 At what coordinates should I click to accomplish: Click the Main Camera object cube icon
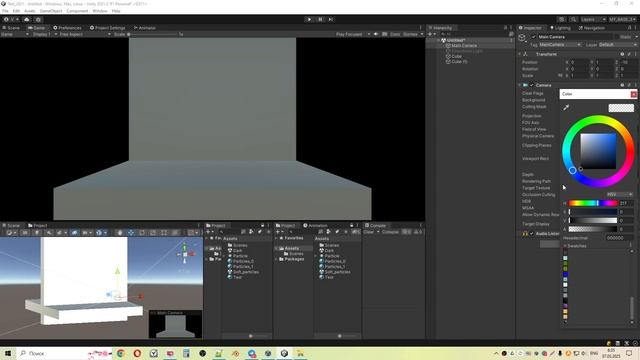[522, 38]
